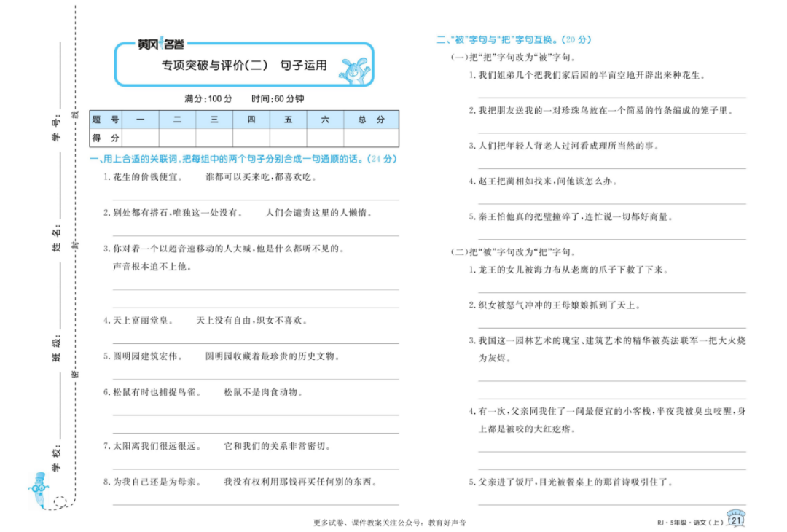Click the blue rabbit mascot in the title box
Image resolution: width=787 pixels, height=532 pixels.
coord(354,70)
